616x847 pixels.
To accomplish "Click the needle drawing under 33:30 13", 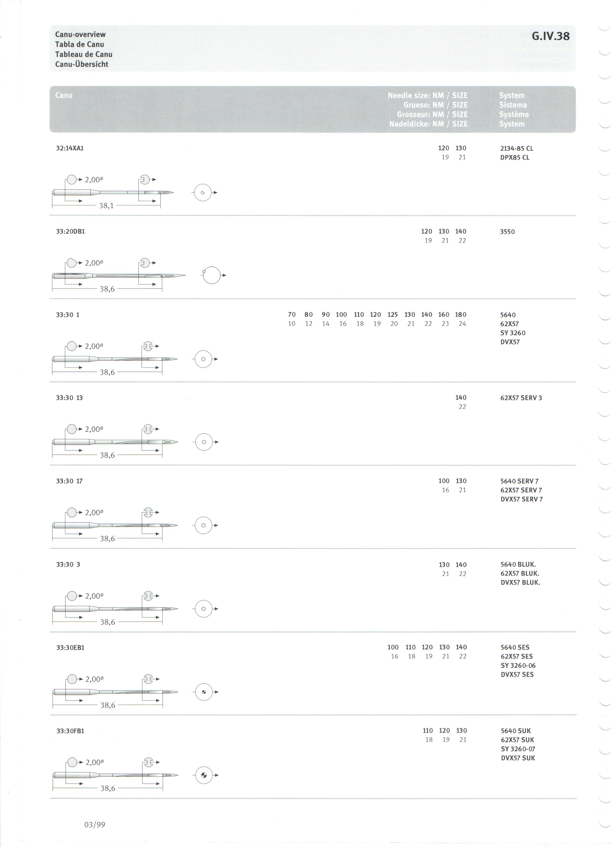I will (115, 442).
